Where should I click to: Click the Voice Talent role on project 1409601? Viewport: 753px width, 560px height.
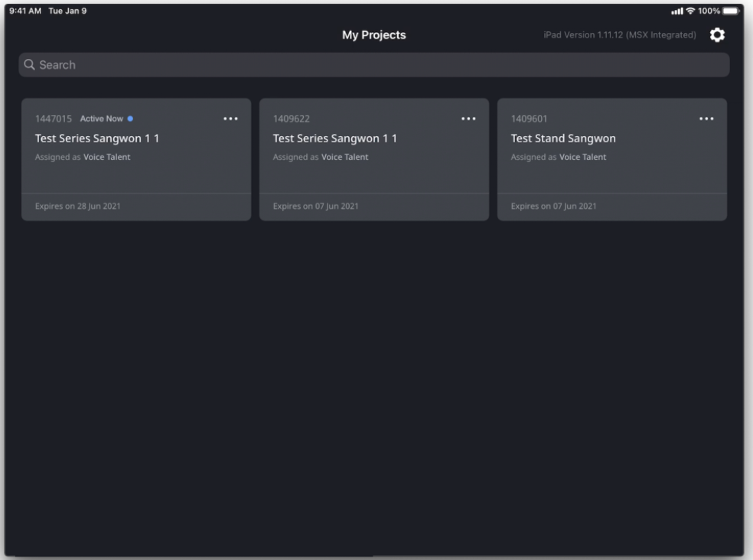(x=582, y=157)
